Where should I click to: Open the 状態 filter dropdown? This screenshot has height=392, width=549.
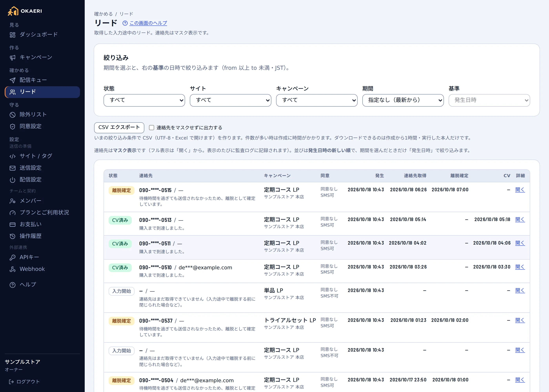[144, 100]
